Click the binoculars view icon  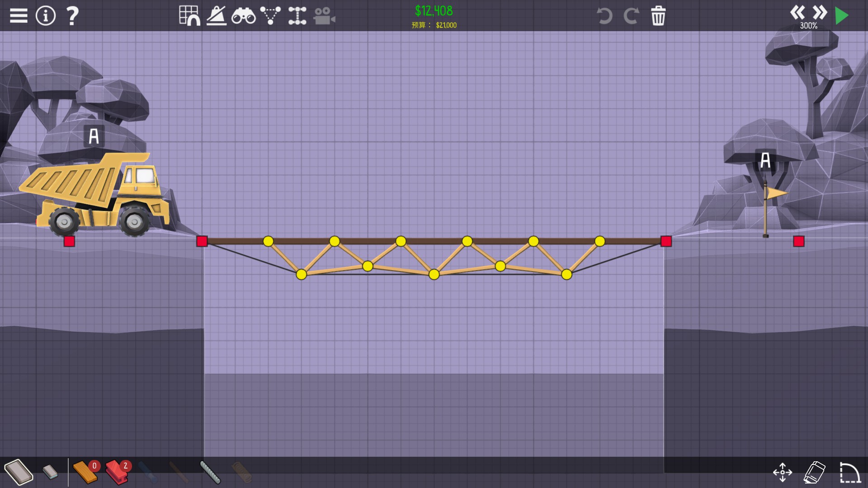[243, 16]
